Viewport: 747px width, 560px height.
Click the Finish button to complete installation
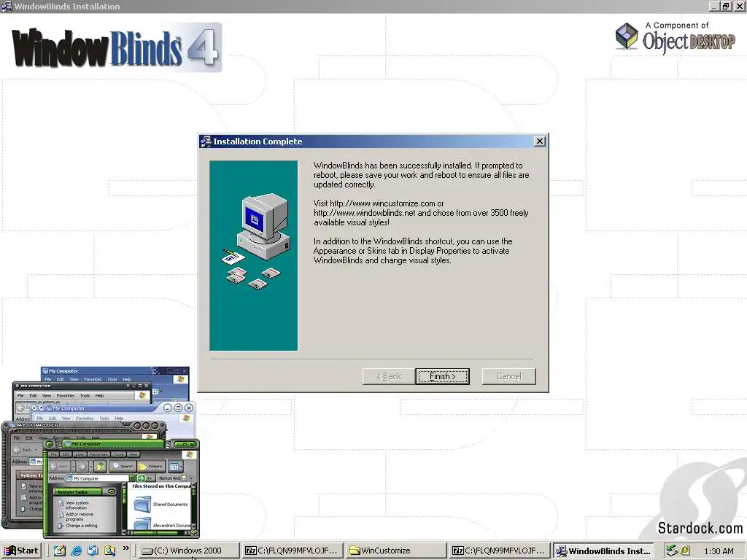[442, 376]
